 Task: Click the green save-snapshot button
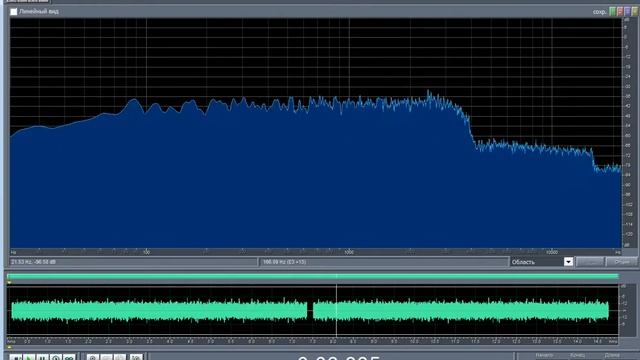click(x=612, y=12)
